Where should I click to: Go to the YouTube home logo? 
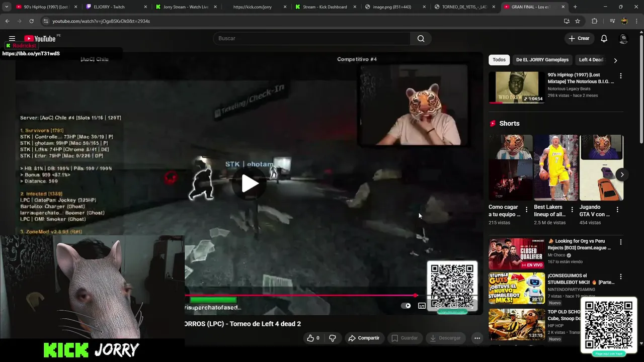point(40,39)
